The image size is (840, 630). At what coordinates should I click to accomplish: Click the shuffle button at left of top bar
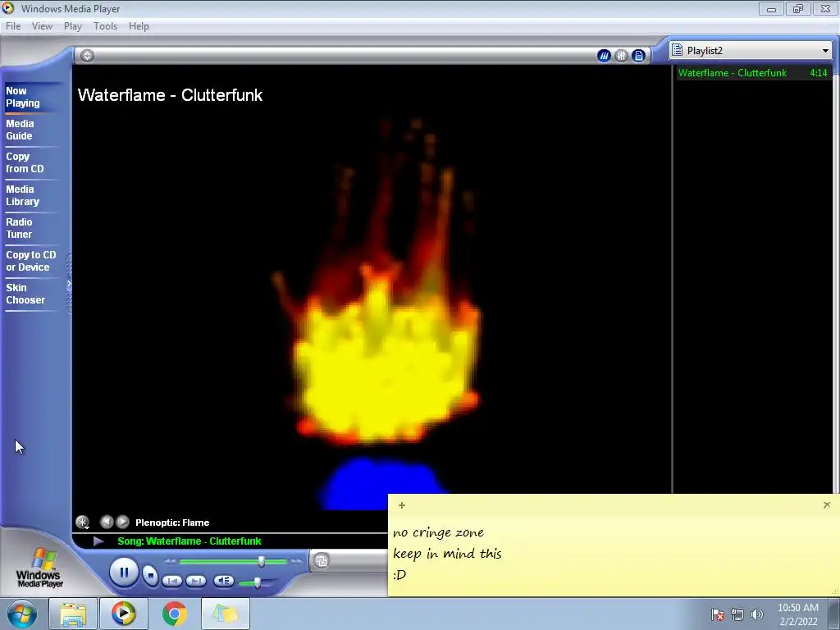click(87, 55)
